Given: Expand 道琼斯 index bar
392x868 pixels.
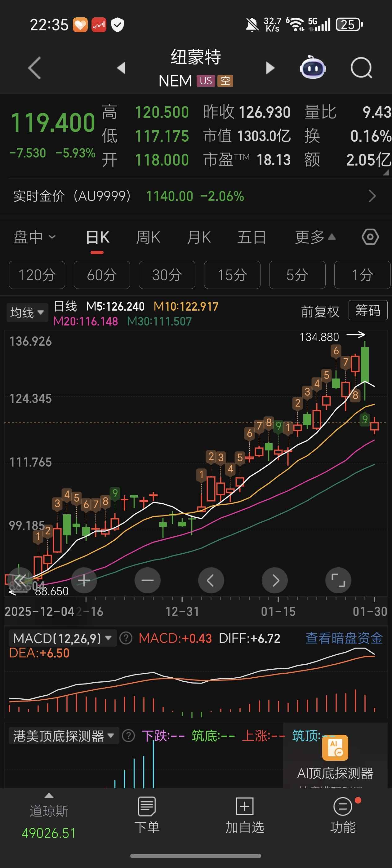Looking at the screenshot, I should pyautogui.click(x=49, y=795).
